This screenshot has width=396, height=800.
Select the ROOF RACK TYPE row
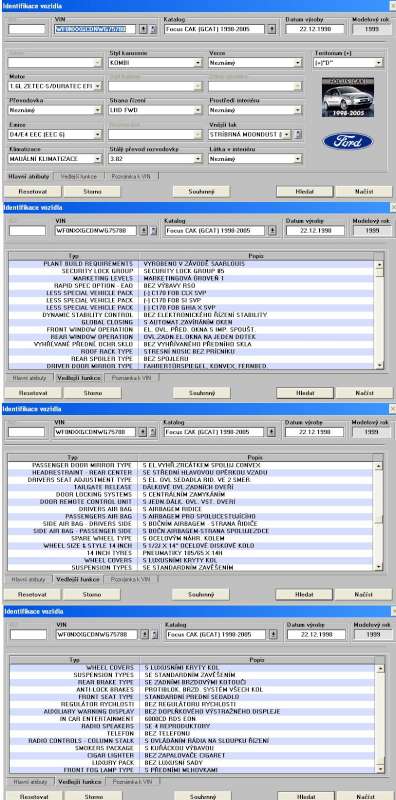coord(191,352)
